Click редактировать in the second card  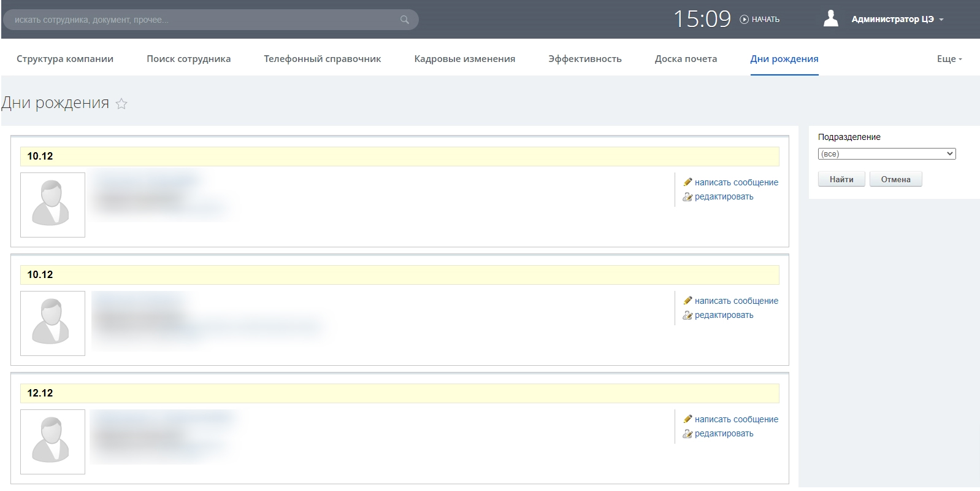click(x=724, y=315)
